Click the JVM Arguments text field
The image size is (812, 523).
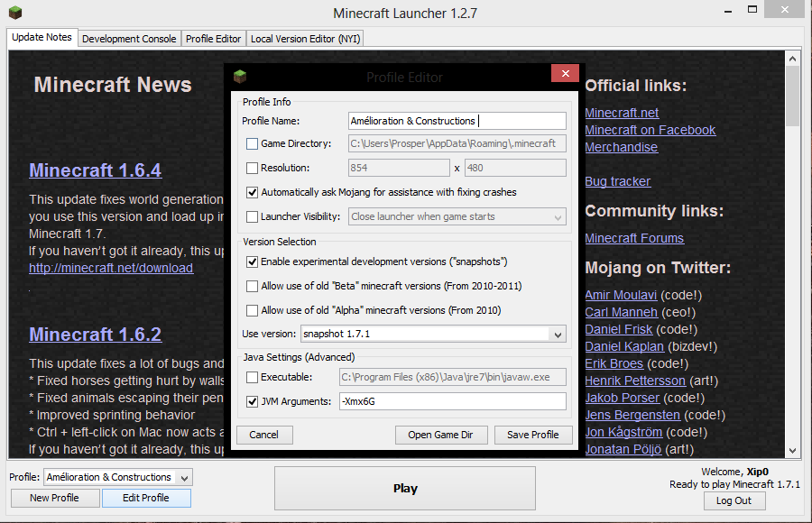453,401
